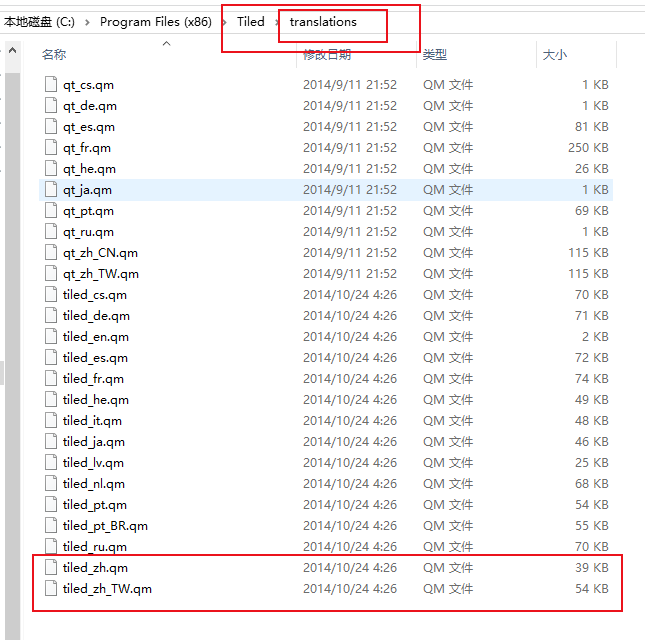645x640 pixels.
Task: Click the file icon of tiled_zh_TW.qm
Action: [x=51, y=588]
